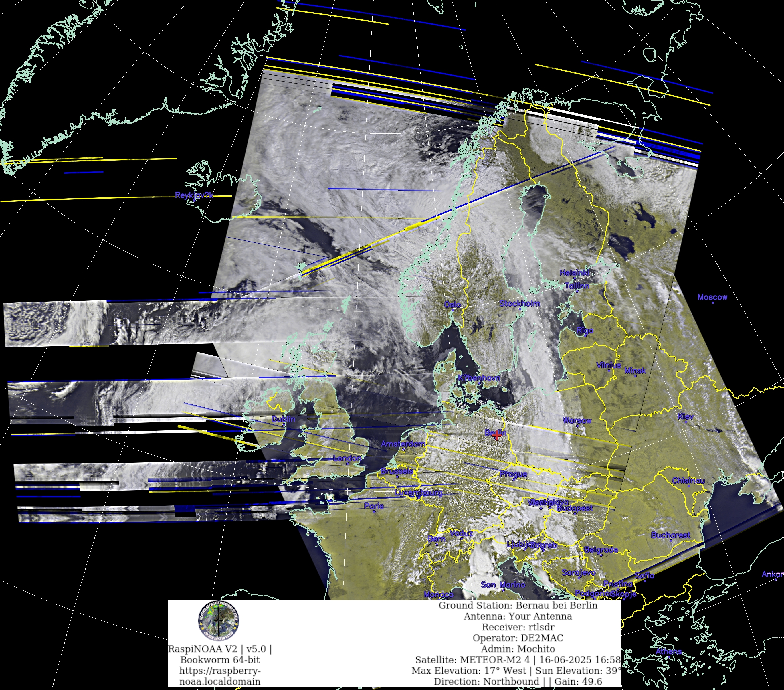
Task: Click the Oslo city label
Action: (452, 305)
